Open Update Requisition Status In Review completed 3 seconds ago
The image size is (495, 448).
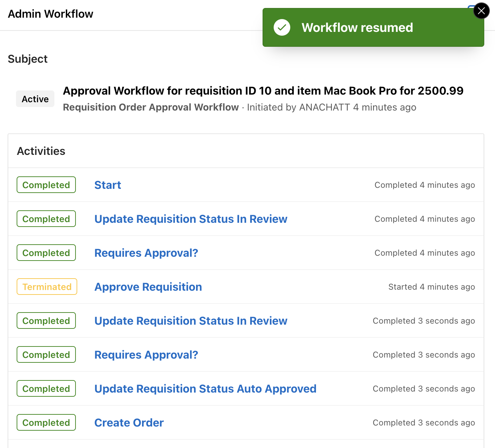coord(191,321)
